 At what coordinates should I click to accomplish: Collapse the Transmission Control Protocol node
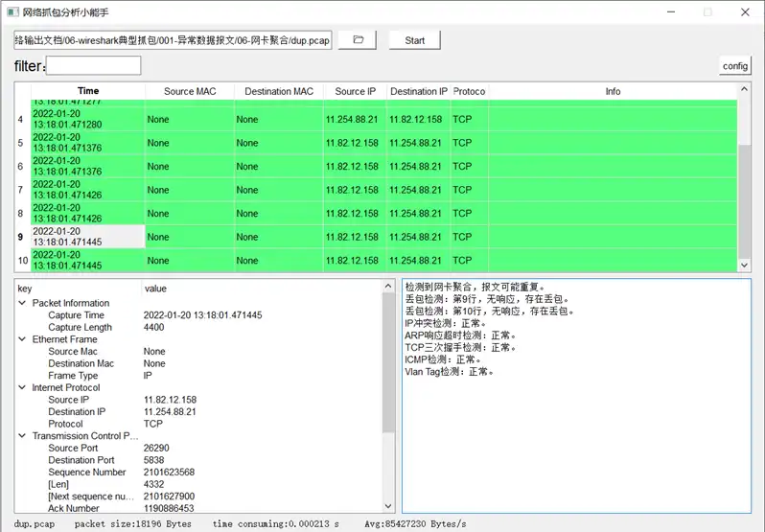click(x=23, y=435)
